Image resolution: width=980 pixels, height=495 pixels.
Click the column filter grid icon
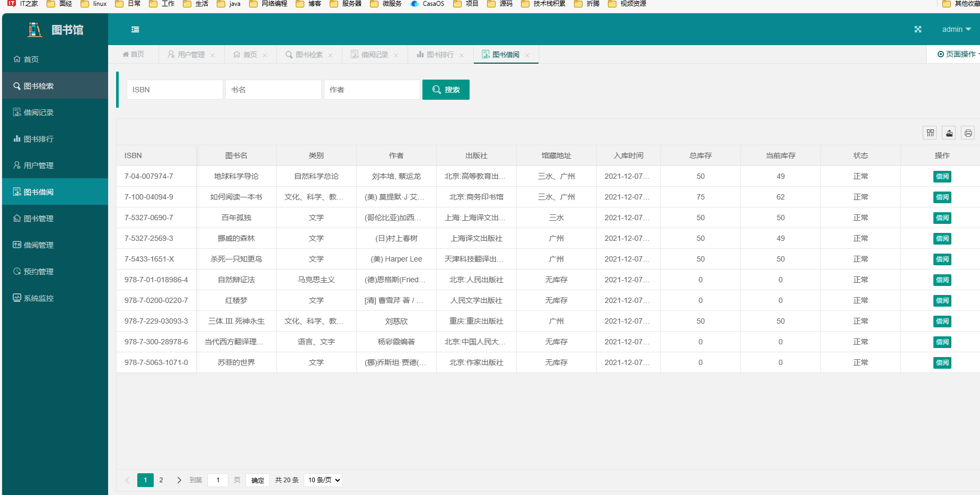tap(930, 133)
